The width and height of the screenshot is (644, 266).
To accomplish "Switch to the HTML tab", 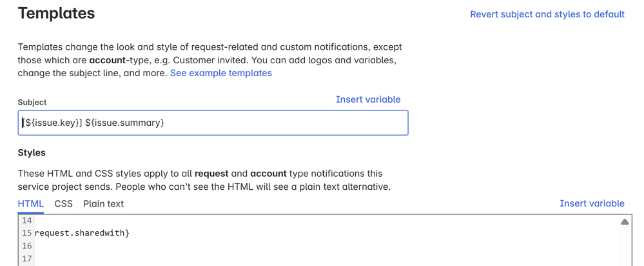I will pos(30,204).
